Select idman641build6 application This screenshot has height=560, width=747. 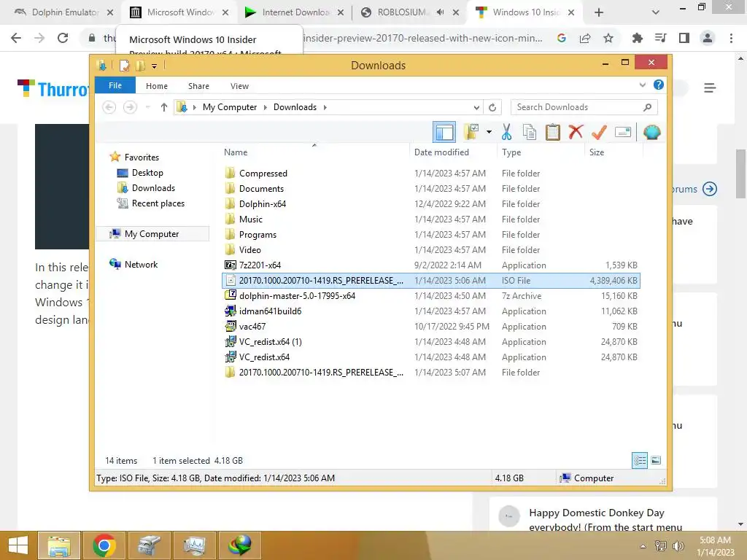click(x=270, y=311)
